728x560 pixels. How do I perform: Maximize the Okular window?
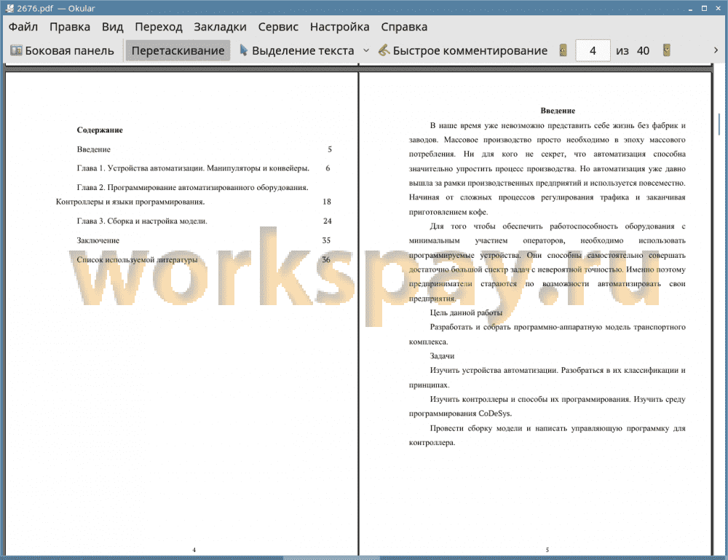tap(704, 8)
